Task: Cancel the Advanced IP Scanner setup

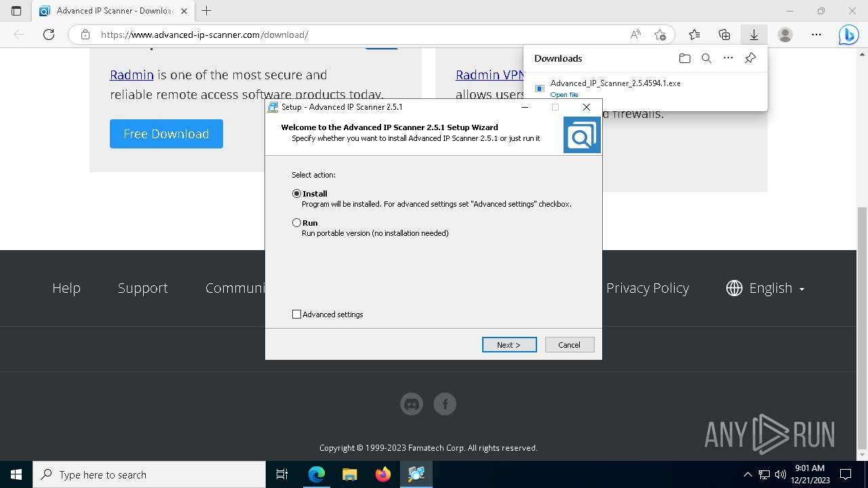Action: pos(569,344)
